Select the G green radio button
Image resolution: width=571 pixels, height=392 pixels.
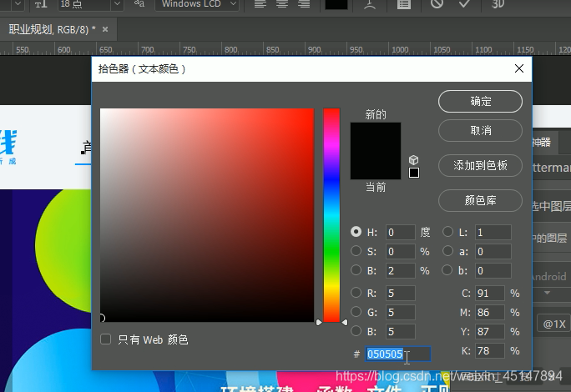tap(356, 312)
